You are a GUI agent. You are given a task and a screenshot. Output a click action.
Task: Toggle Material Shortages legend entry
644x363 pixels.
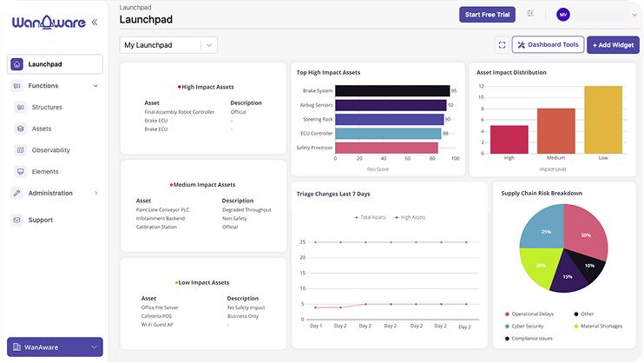pyautogui.click(x=598, y=326)
